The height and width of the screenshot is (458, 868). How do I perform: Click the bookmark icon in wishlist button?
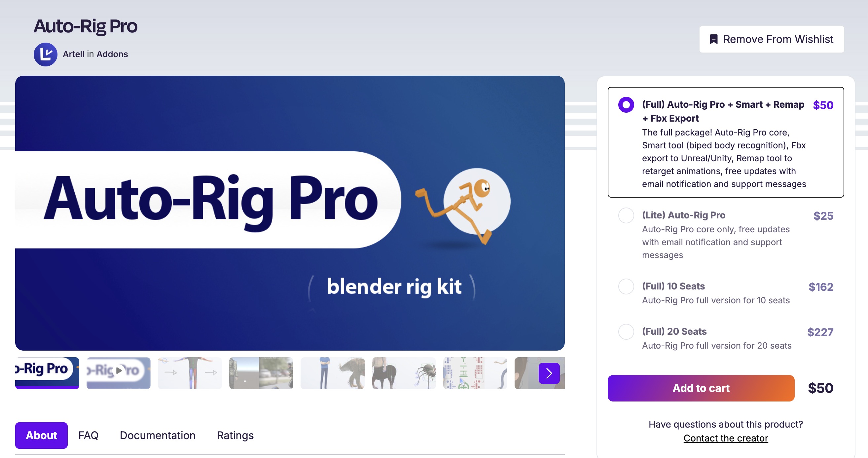[x=713, y=39]
